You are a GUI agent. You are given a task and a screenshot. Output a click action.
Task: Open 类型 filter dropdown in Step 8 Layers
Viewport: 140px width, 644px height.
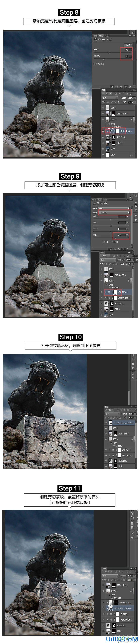tap(107, 94)
